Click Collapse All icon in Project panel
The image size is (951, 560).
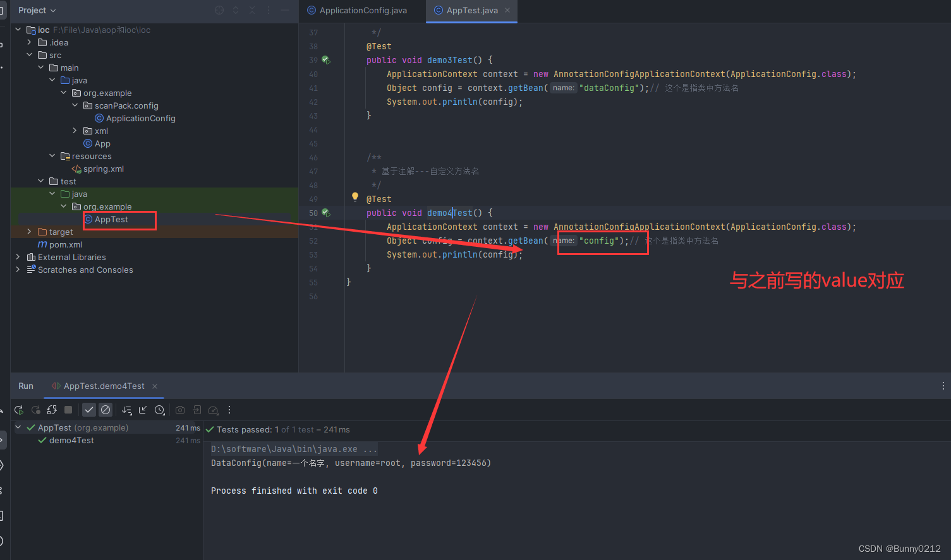tap(252, 10)
